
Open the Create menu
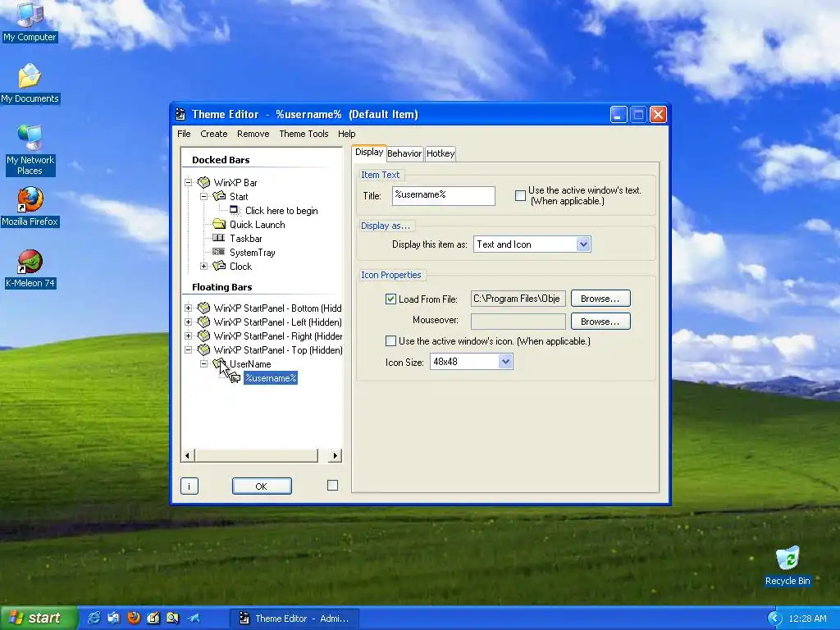(214, 134)
